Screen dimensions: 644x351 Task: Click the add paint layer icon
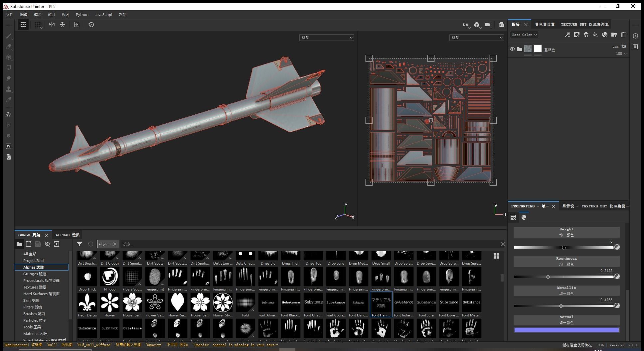[x=586, y=35]
